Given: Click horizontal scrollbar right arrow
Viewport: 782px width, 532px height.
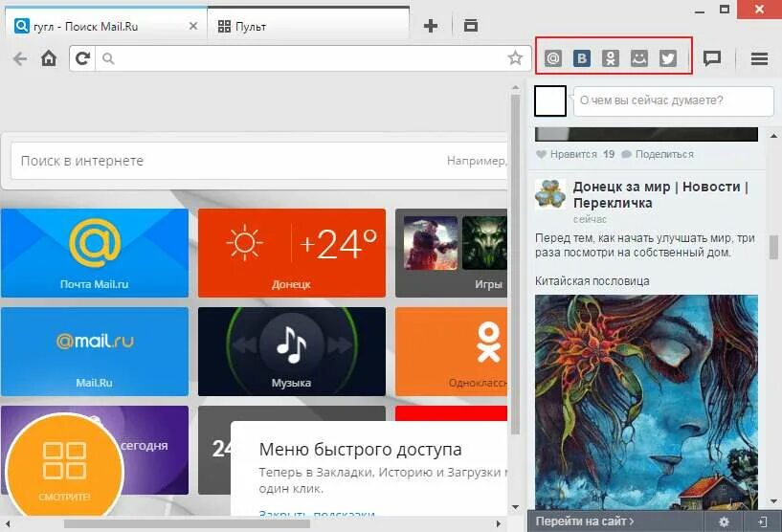Looking at the screenshot, I should 499,524.
